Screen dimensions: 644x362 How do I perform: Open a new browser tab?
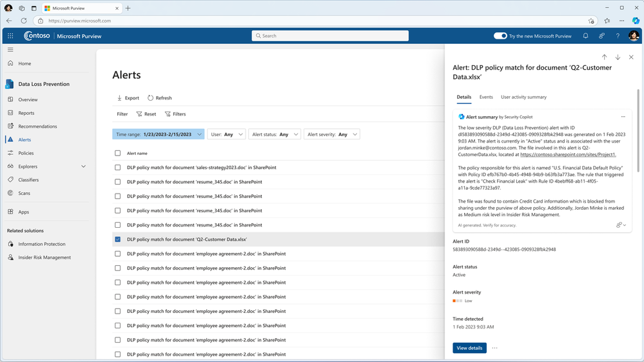pos(128,8)
